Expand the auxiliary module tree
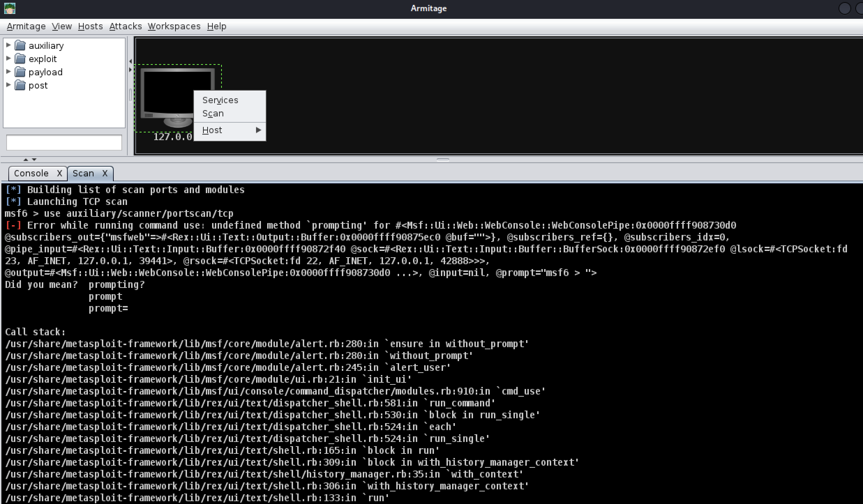 (x=9, y=45)
